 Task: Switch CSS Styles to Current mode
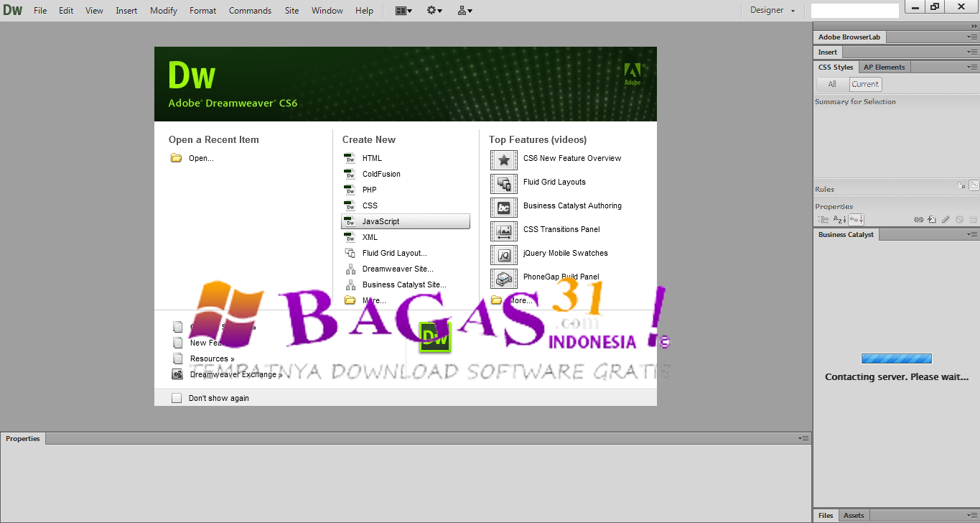(865, 84)
